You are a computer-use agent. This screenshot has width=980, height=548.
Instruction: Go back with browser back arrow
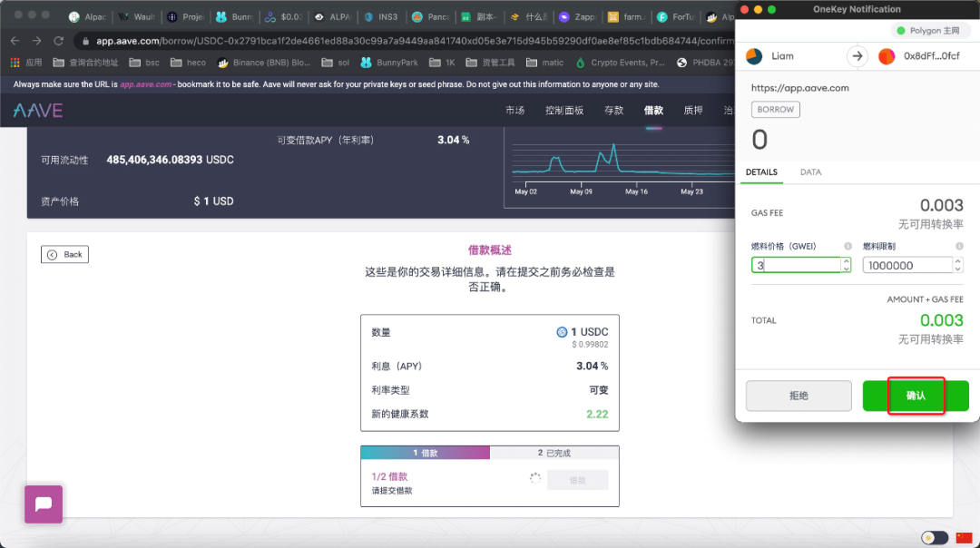pos(15,41)
